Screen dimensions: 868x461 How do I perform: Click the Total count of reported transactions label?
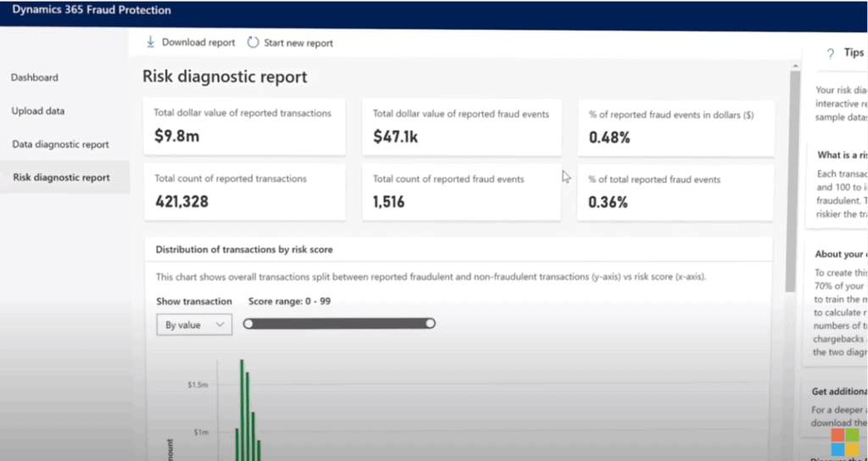231,179
